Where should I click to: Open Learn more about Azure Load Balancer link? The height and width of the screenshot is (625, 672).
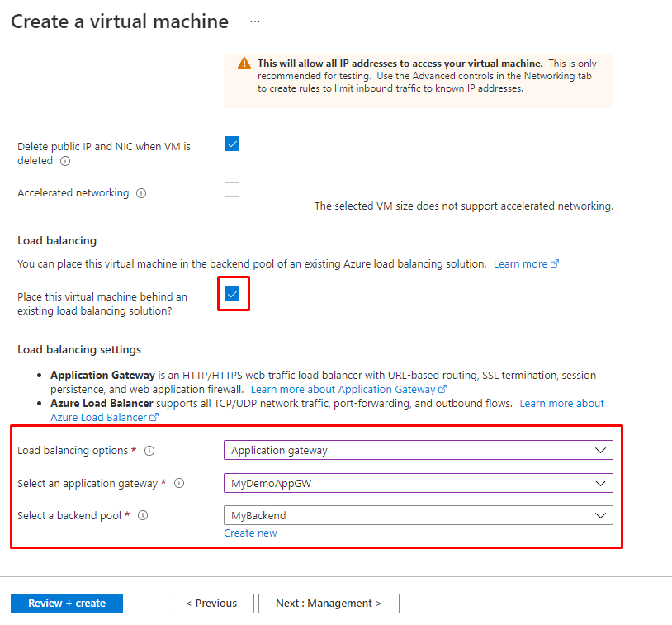tap(561, 403)
